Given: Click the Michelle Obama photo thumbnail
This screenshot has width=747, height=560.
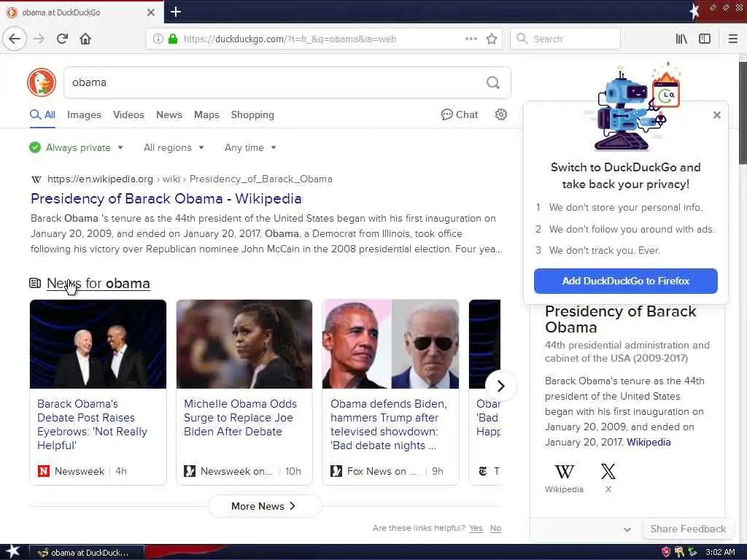Looking at the screenshot, I should [x=244, y=344].
